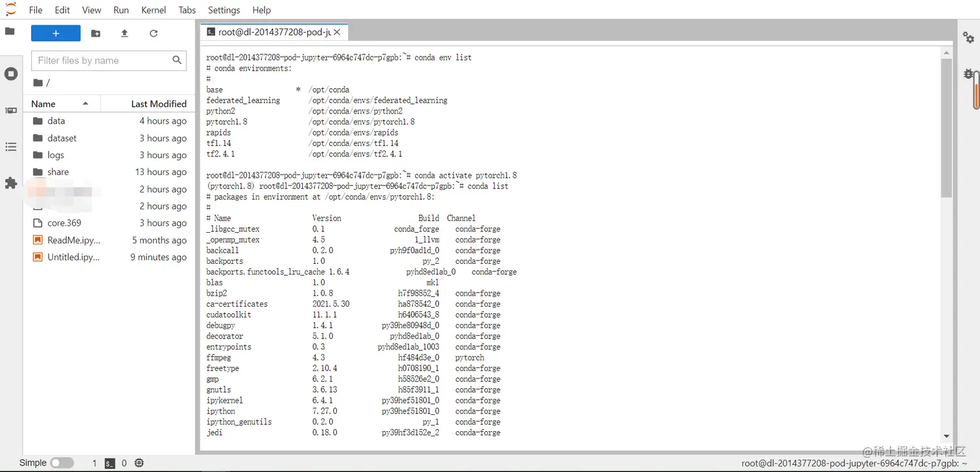
Task: Open the Settings menu
Action: 224,10
